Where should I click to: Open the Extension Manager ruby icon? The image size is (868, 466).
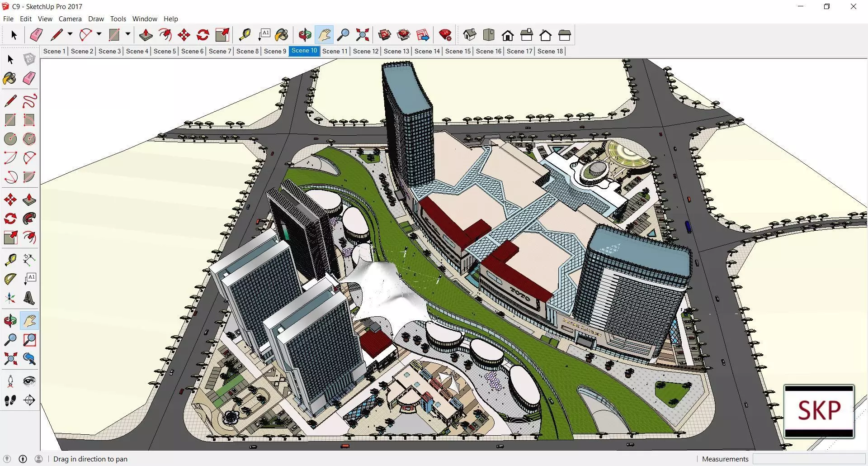click(445, 35)
